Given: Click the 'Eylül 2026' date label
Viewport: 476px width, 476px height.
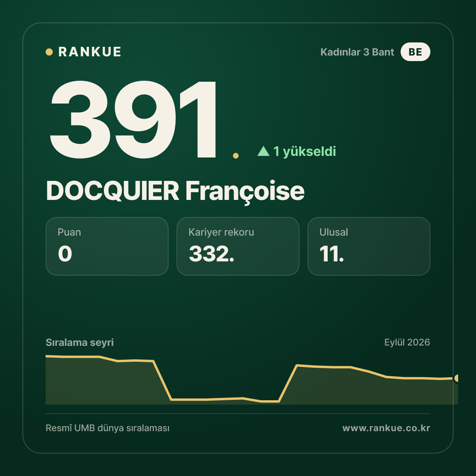Looking at the screenshot, I should (407, 342).
